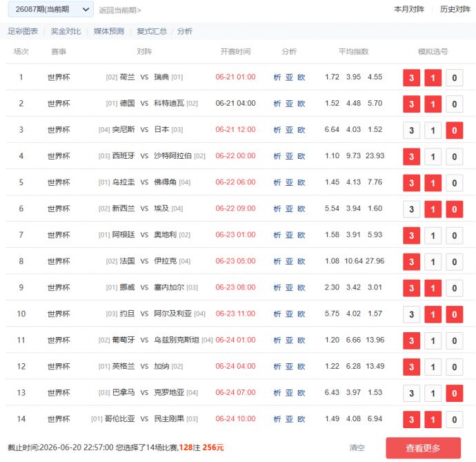Screen dimensions: 476x462
Task: Click team name 荷兰 in match 1
Action: click(127, 77)
